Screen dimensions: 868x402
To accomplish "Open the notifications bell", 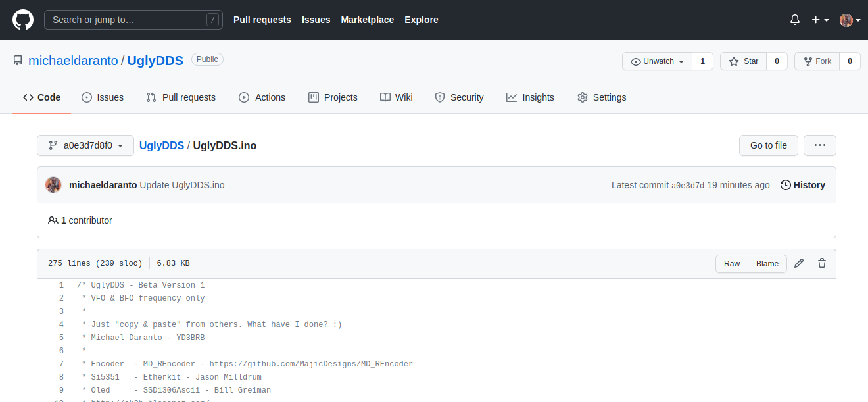I will 795,20.
